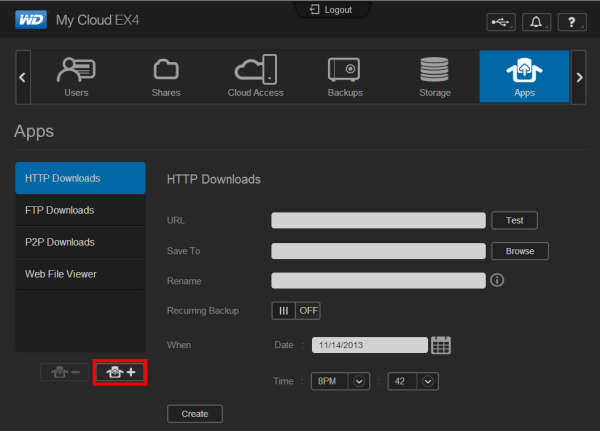Image resolution: width=600 pixels, height=431 pixels.
Task: Click Logout at the top
Action: coord(331,10)
